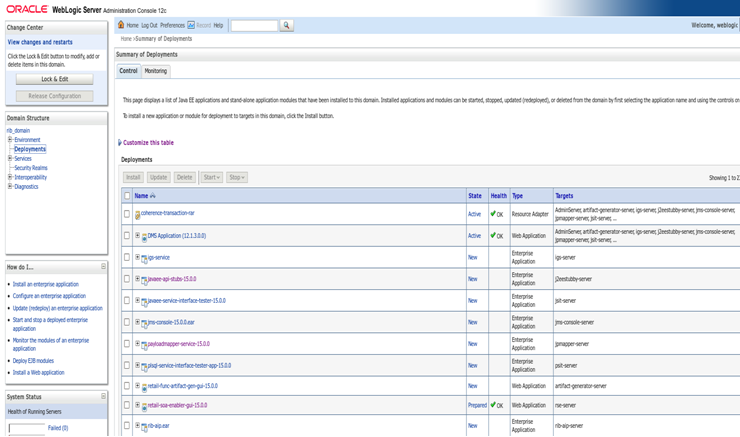
Task: Click the OK health checkmark for DMS Application
Action: [493, 235]
